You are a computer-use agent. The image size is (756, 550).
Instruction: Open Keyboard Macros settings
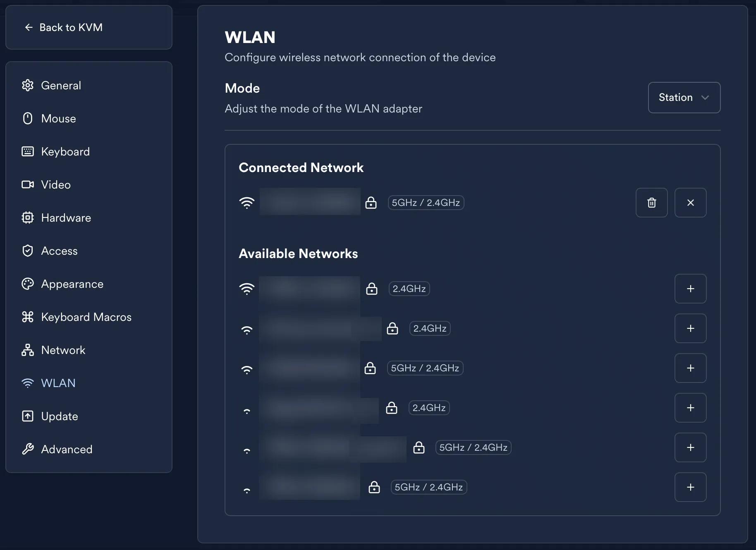tap(86, 317)
